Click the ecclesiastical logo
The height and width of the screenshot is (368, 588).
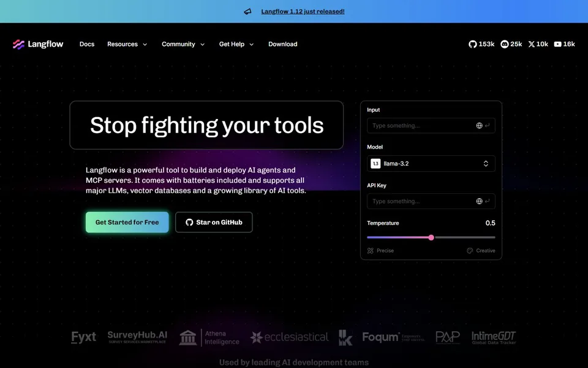pyautogui.click(x=289, y=337)
